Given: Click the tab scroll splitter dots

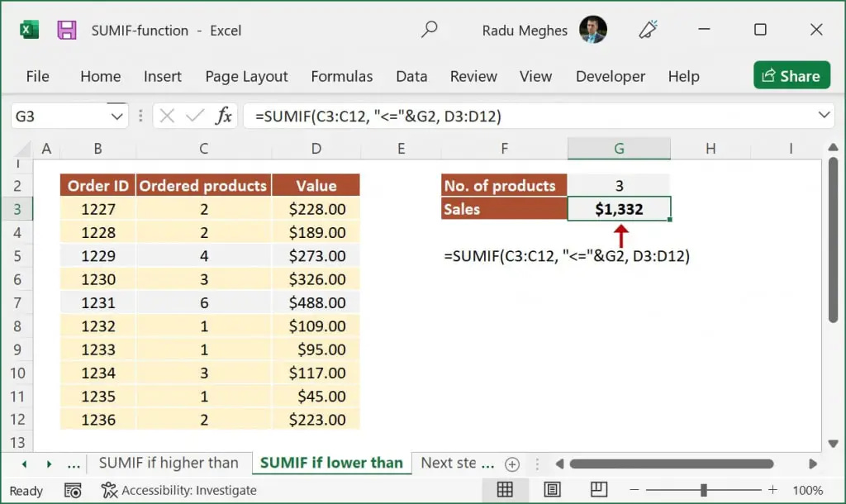Looking at the screenshot, I should [x=537, y=464].
